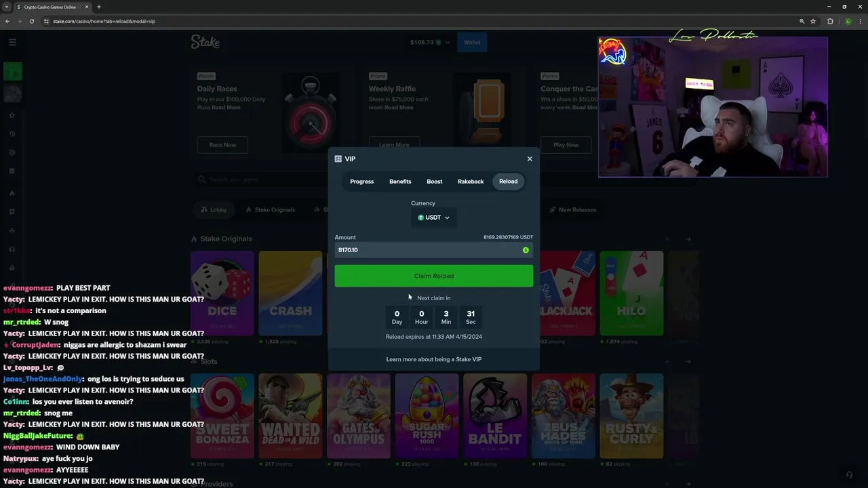Select the Reload tab

click(x=508, y=182)
